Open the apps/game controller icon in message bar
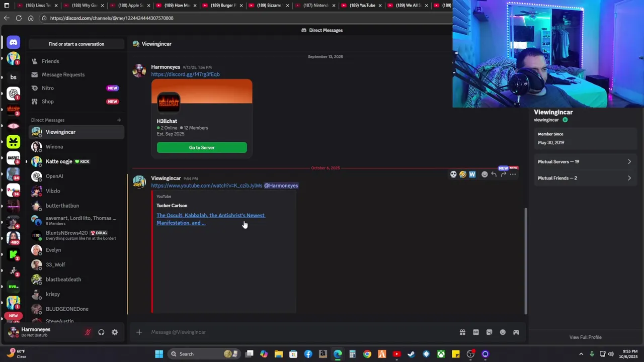The height and width of the screenshot is (362, 644). tap(516, 332)
